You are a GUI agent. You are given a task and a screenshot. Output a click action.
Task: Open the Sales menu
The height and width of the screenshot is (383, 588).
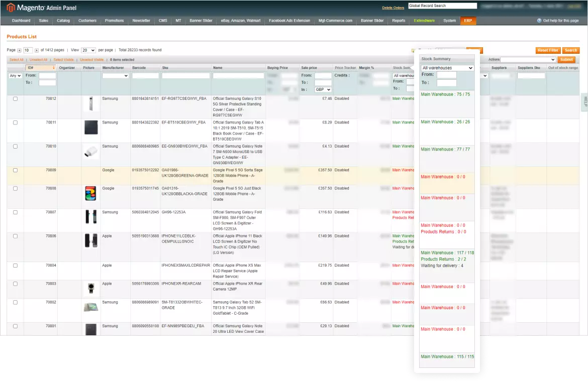[44, 21]
